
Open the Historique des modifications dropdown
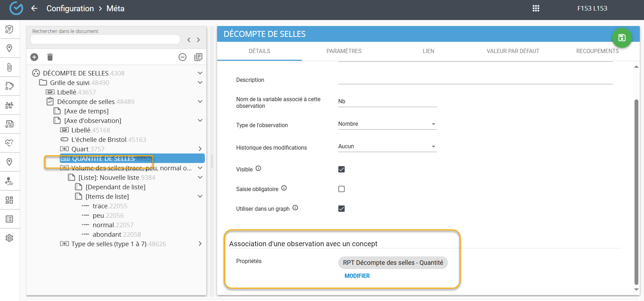[387, 146]
